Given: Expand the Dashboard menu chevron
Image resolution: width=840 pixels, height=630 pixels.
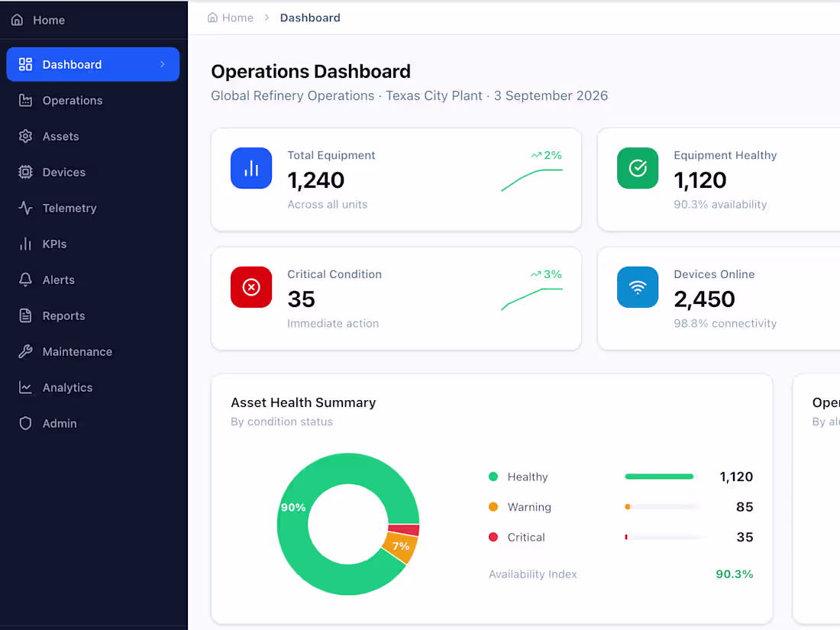Looking at the screenshot, I should click(x=163, y=64).
